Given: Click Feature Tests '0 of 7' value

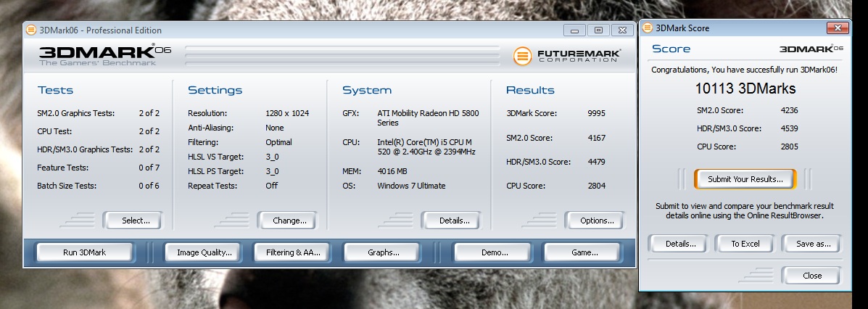Looking at the screenshot, I should pyautogui.click(x=149, y=168).
